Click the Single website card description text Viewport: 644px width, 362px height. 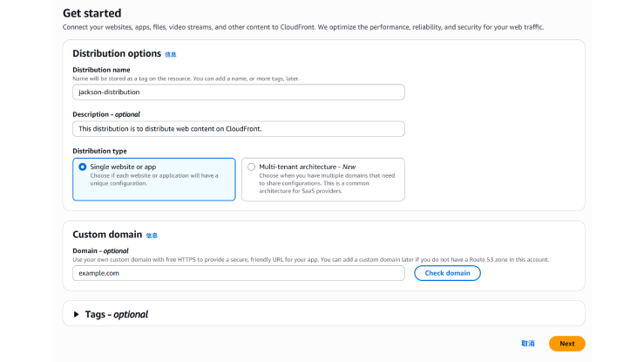(x=153, y=180)
